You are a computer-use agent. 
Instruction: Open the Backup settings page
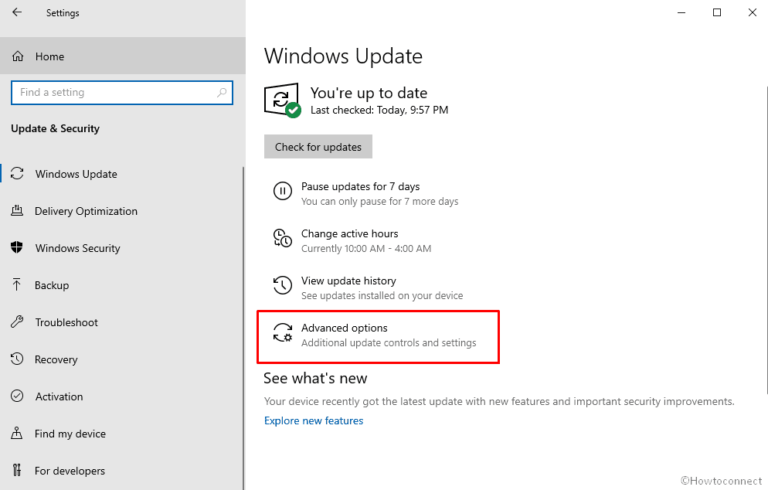(121, 285)
